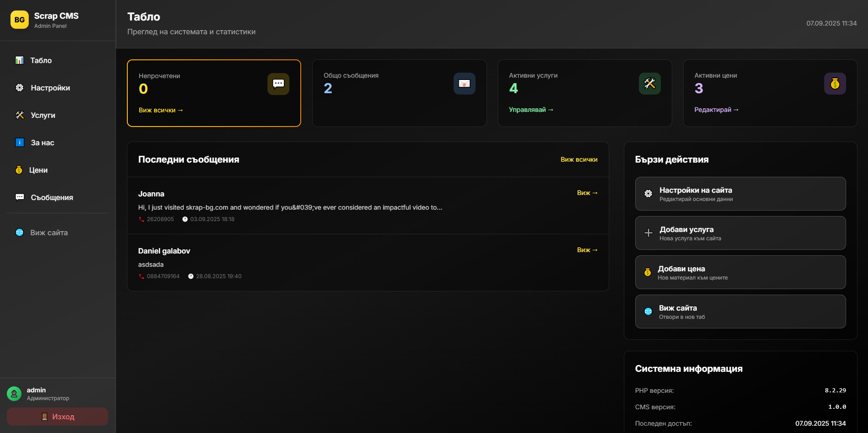The image size is (868, 433).
Task: Click the Редактирай link under active prices
Action: 716,110
